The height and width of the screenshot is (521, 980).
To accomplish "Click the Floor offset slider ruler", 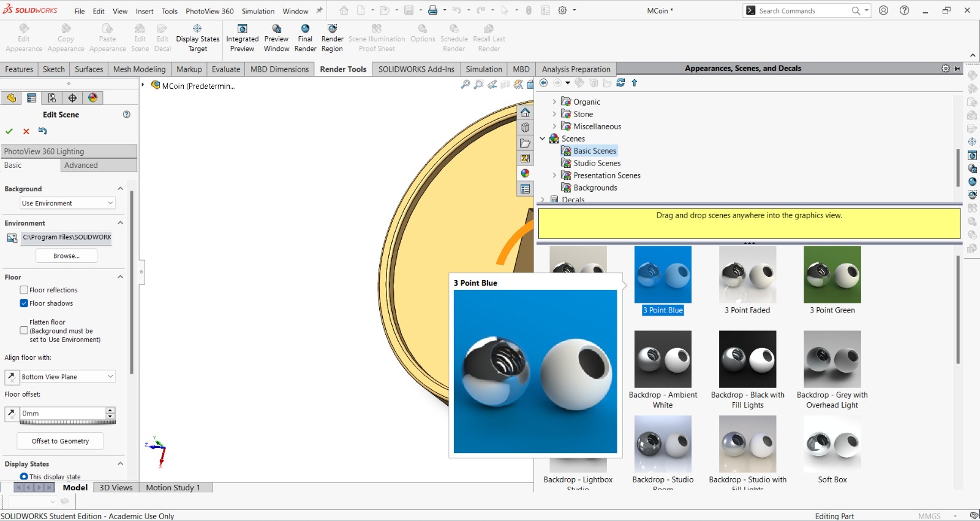I will coord(67,422).
